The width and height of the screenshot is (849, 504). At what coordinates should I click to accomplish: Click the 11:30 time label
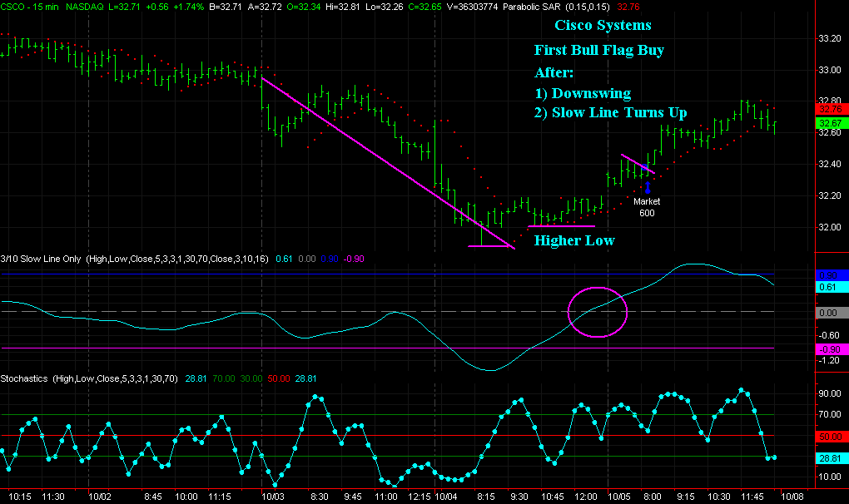pos(53,497)
